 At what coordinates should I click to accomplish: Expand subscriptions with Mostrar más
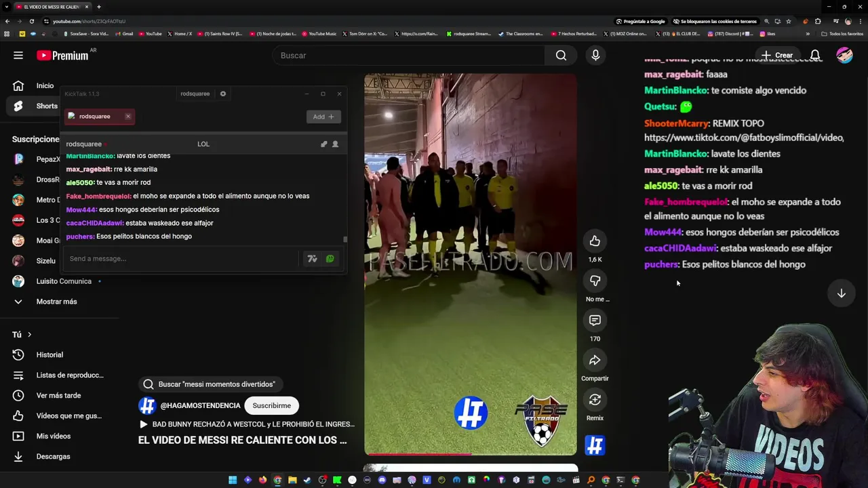tap(56, 302)
